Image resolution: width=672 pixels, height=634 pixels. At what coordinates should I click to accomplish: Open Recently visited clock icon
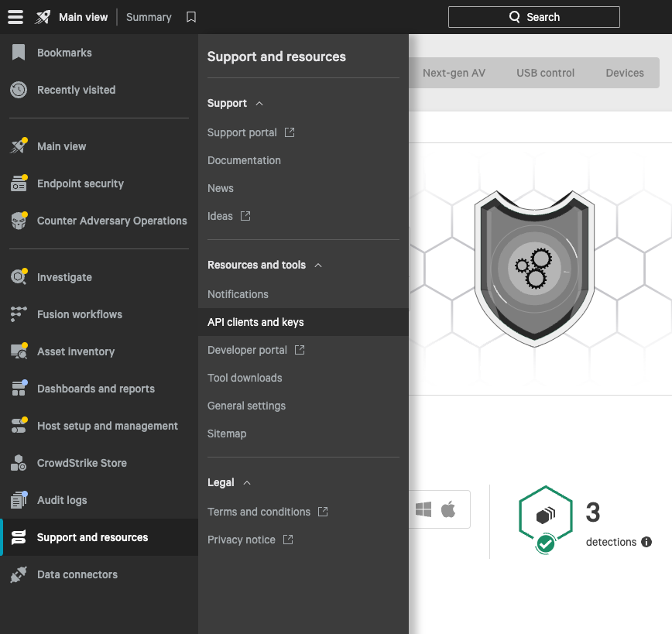(x=19, y=90)
